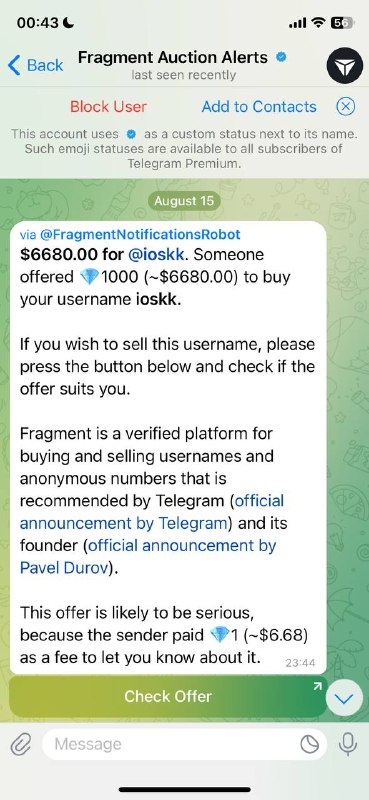Jump to bottom with down-chevron button

[344, 698]
